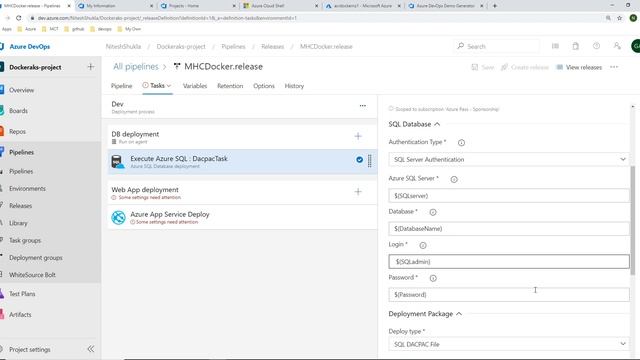
Task: Add task to DB deployment job
Action: pyautogui.click(x=358, y=136)
